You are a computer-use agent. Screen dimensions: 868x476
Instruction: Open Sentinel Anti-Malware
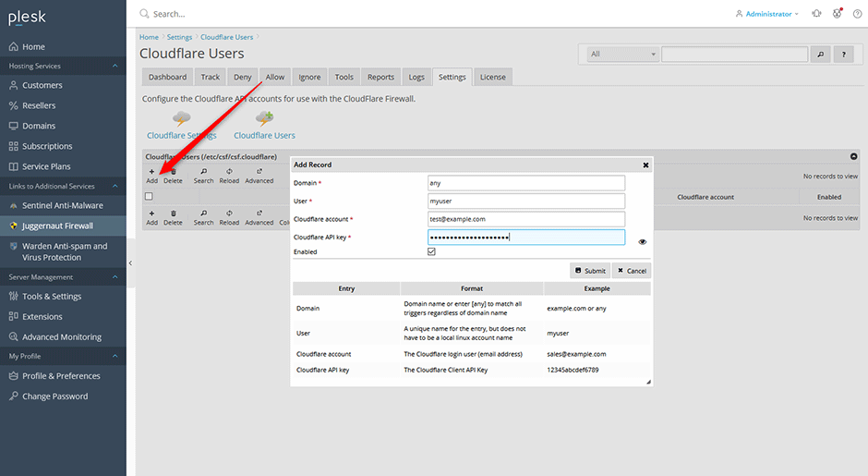tap(63, 205)
